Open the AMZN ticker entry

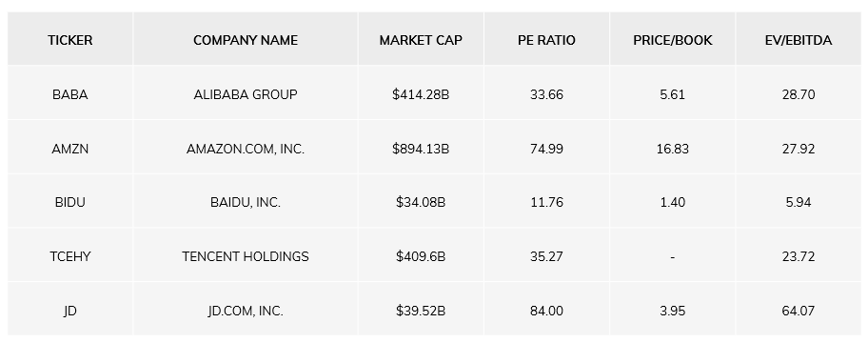click(x=69, y=149)
